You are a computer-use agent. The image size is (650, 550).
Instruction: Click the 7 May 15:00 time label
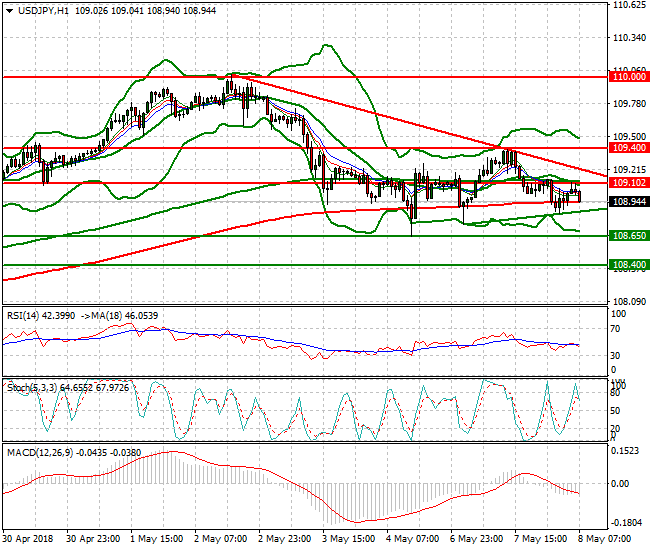pos(540,539)
